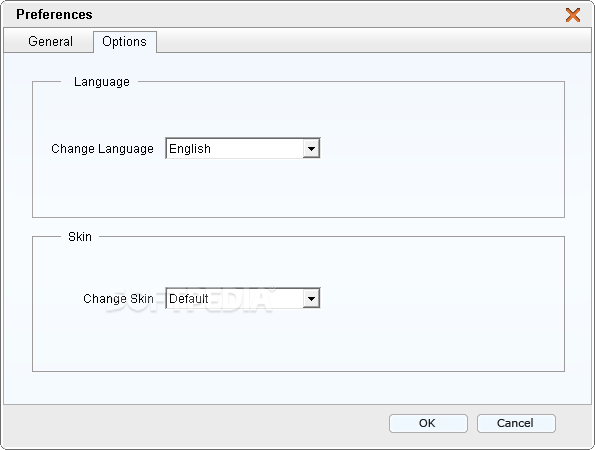Click the Change Language label
595x450 pixels.
point(102,149)
